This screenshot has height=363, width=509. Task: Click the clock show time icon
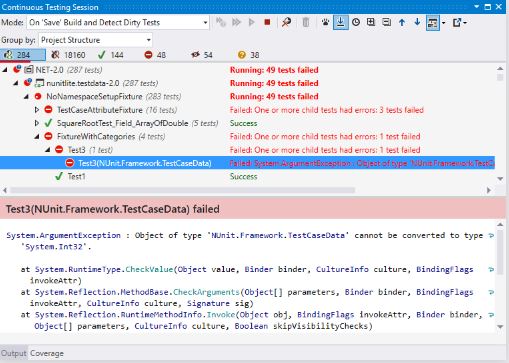pos(356,22)
